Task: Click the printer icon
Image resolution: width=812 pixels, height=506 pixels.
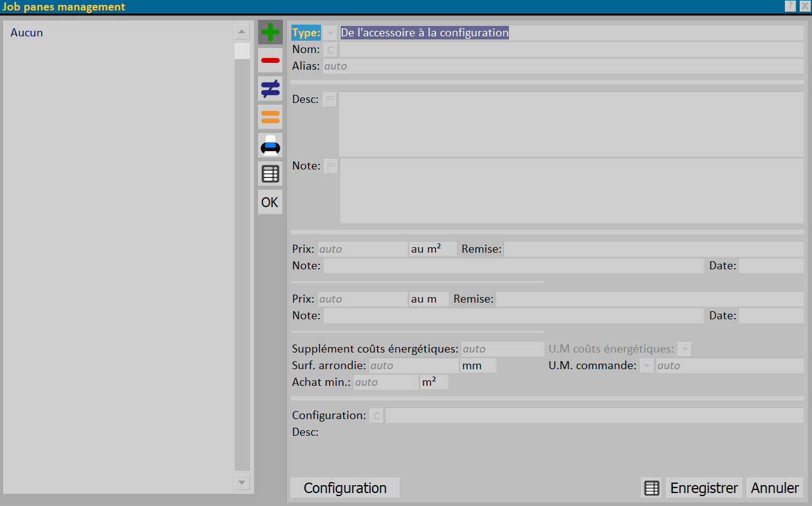Action: [270, 145]
